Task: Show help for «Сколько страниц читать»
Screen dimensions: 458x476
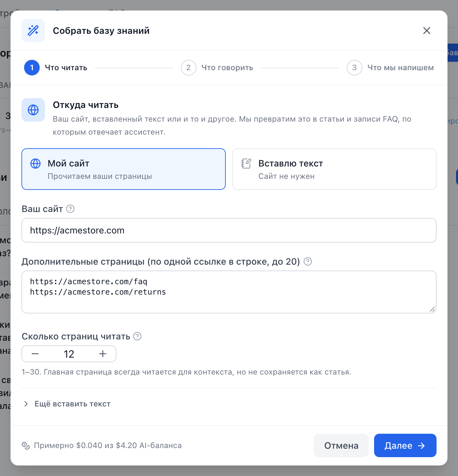Action: [x=138, y=336]
